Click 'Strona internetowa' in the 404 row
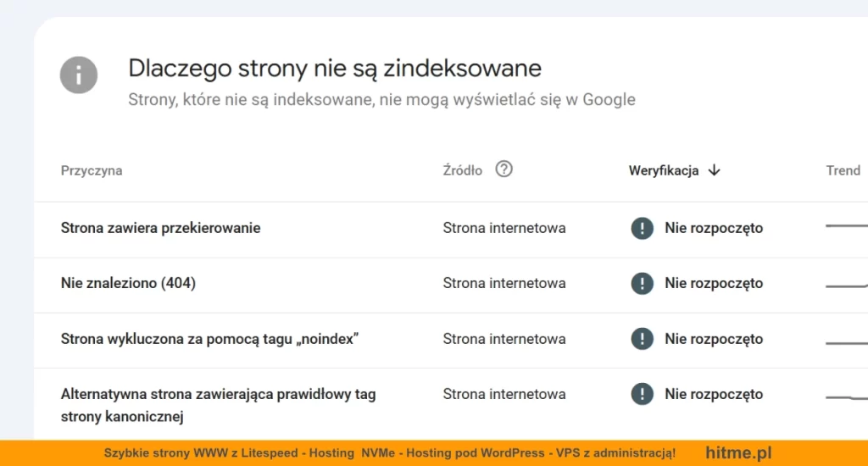 pos(504,283)
